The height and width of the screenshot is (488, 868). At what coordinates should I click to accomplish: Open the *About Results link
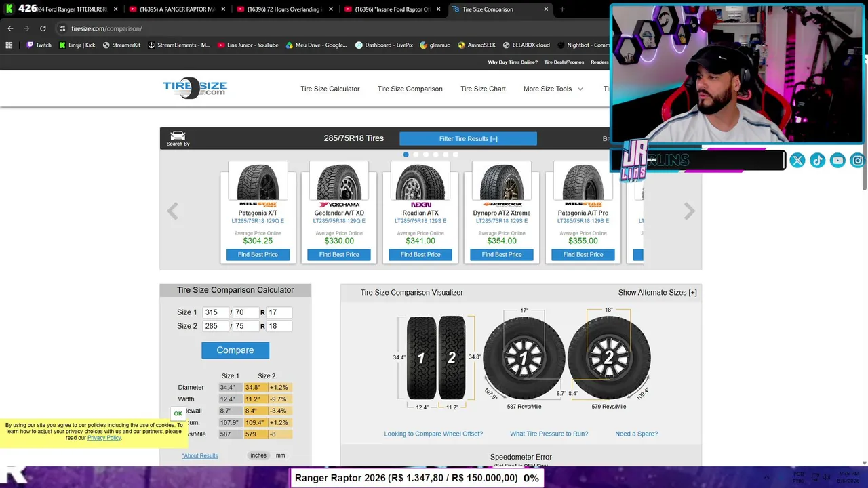click(200, 455)
